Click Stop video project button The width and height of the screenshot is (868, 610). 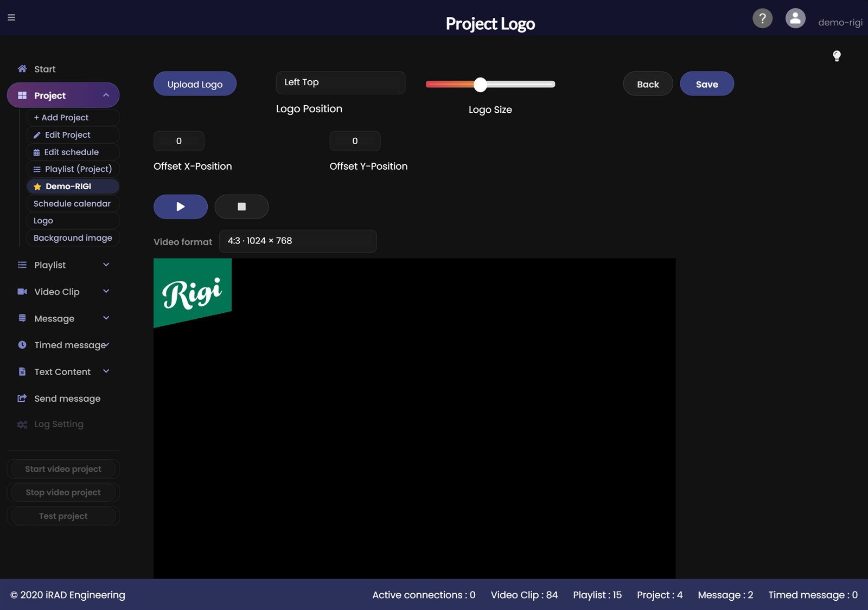coord(63,492)
